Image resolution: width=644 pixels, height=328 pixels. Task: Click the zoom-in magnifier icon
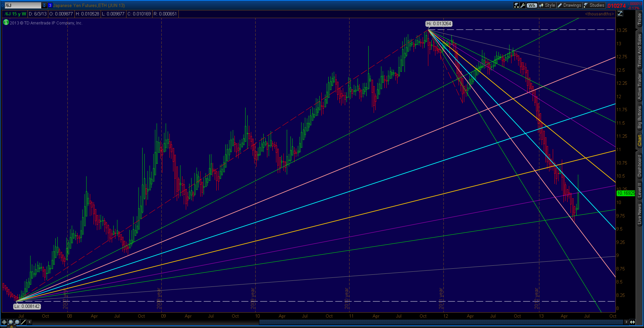coord(10,322)
